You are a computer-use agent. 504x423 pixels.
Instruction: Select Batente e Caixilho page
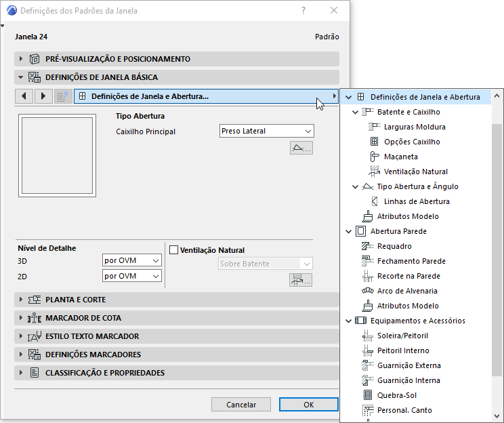click(x=408, y=112)
